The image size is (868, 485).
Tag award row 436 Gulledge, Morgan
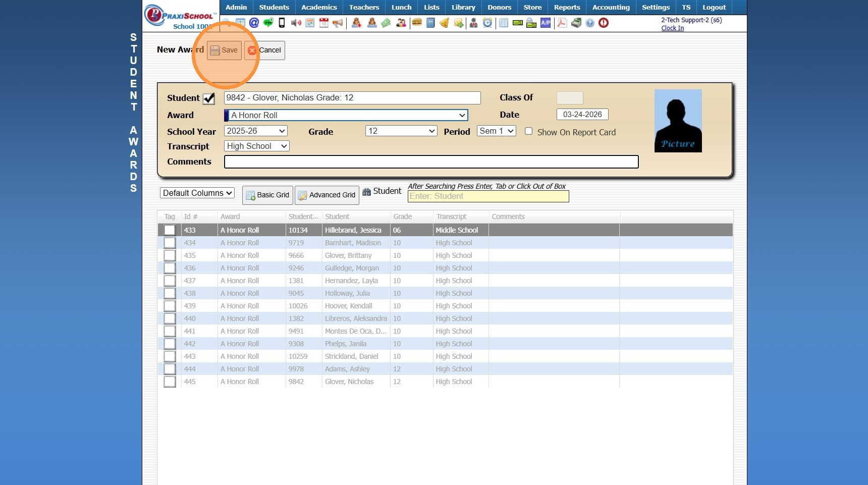(x=170, y=268)
